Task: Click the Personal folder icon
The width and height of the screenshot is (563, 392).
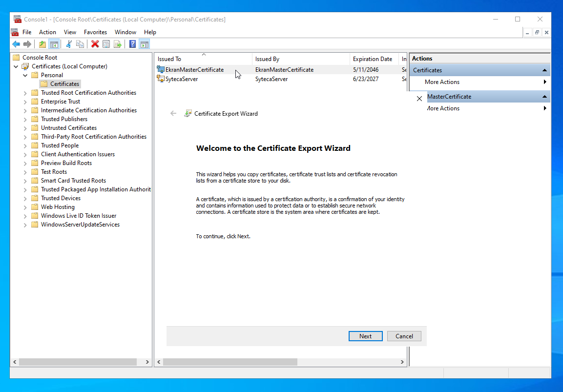Action: [x=35, y=75]
